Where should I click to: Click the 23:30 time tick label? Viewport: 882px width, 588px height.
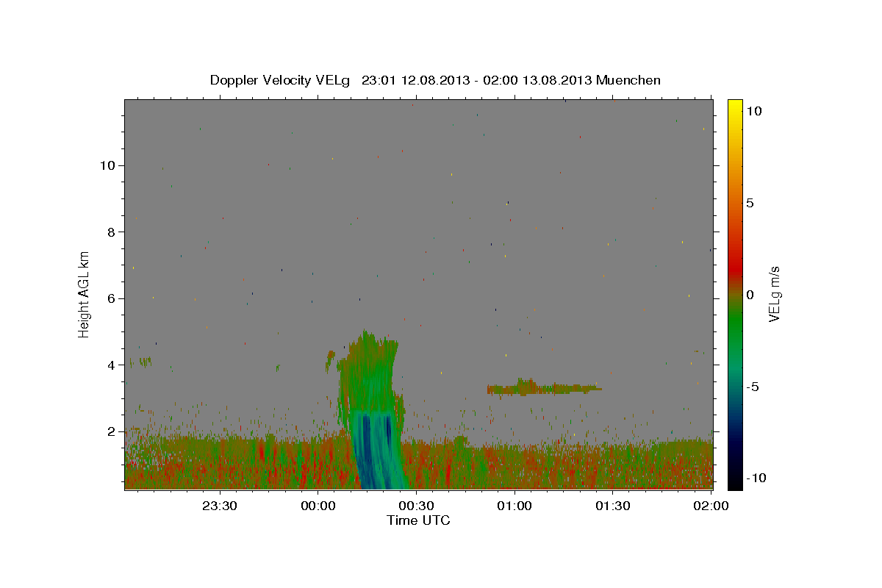tap(220, 506)
